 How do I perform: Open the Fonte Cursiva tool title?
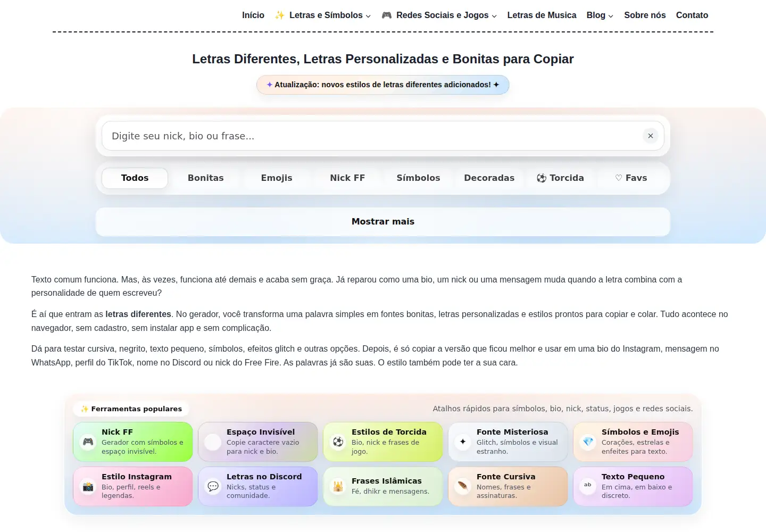pyautogui.click(x=506, y=477)
